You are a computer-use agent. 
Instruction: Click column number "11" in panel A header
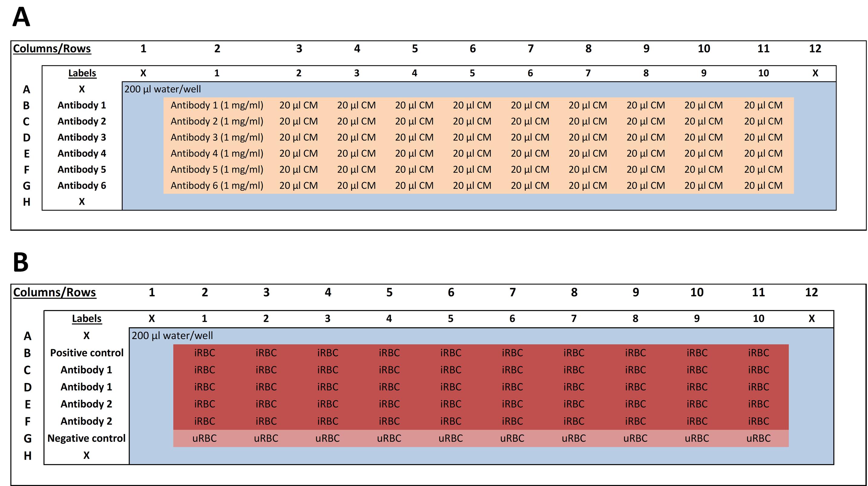click(x=763, y=49)
